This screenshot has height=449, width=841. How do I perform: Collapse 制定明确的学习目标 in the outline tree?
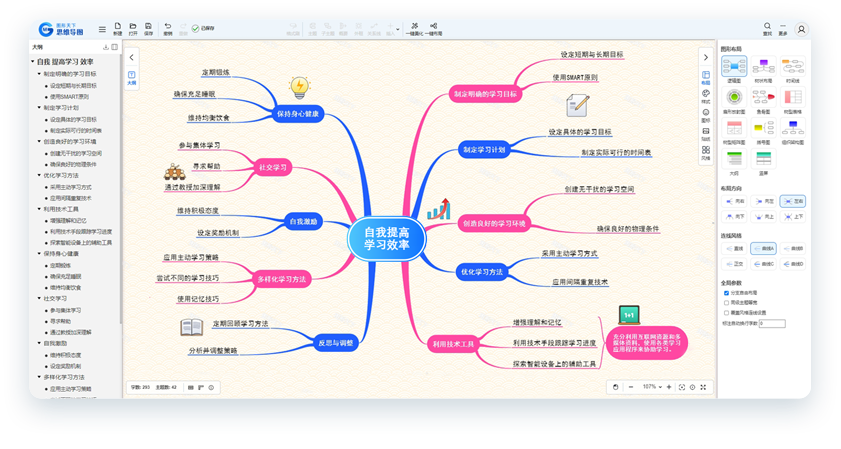[x=38, y=73]
